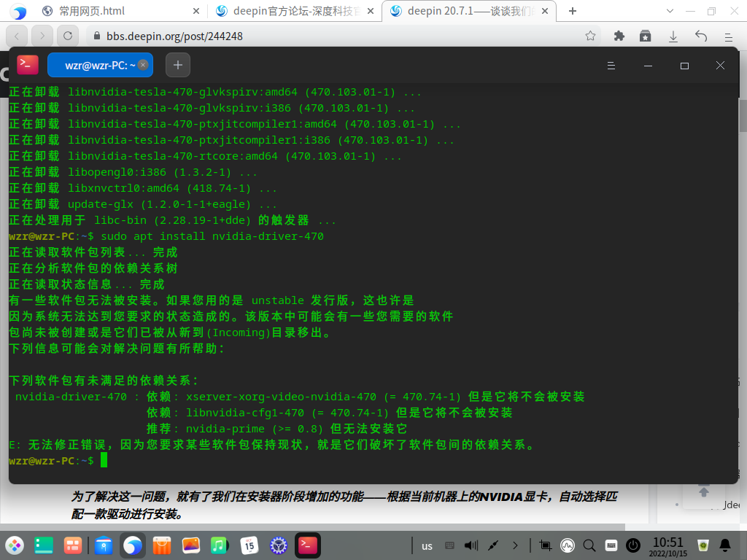
Task: Open a new browser tab
Action: click(573, 11)
